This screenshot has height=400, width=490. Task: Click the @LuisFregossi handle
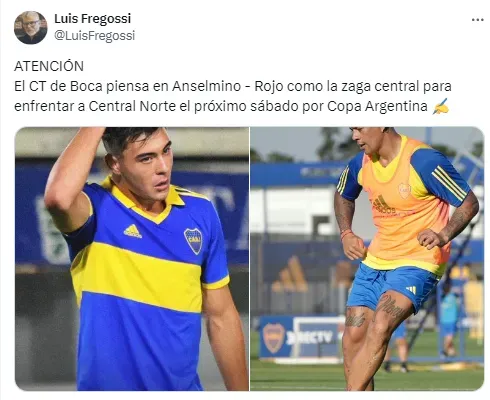click(94, 35)
